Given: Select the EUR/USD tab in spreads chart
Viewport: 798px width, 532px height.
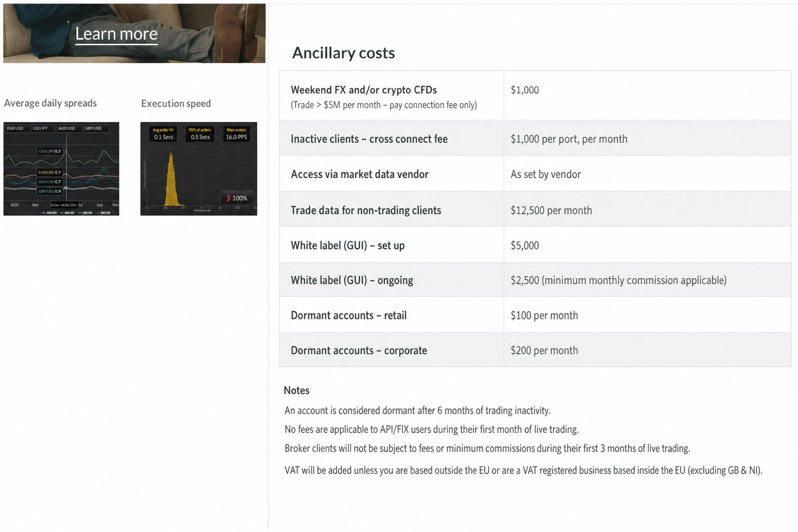Looking at the screenshot, I should pos(15,128).
